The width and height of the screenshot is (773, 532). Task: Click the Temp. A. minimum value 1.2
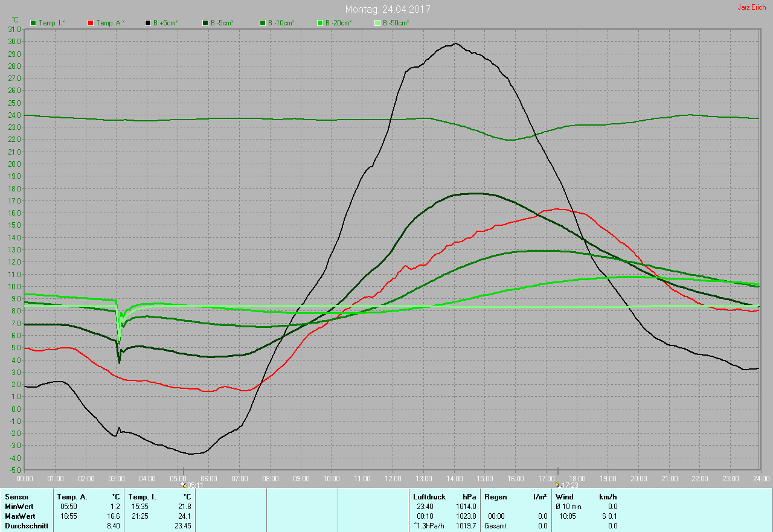pos(115,507)
